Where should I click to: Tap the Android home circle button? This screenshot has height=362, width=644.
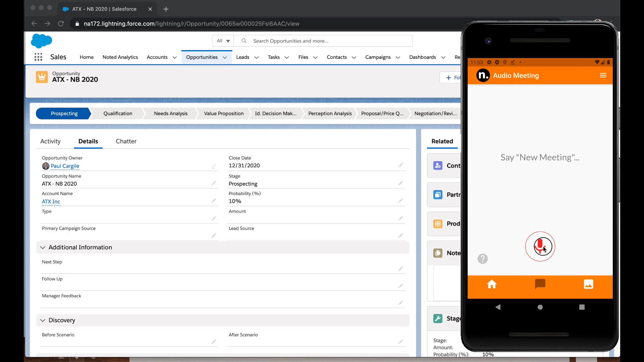click(x=540, y=307)
